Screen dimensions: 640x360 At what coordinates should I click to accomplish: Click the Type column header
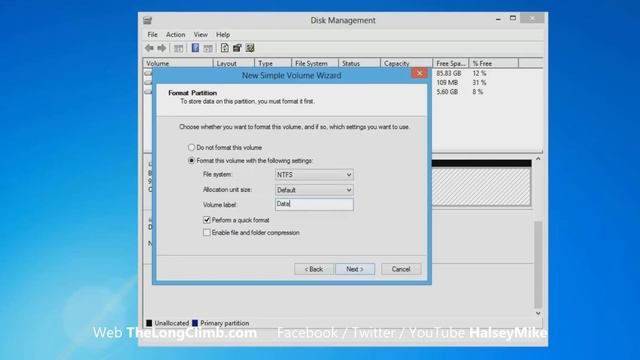(x=273, y=63)
